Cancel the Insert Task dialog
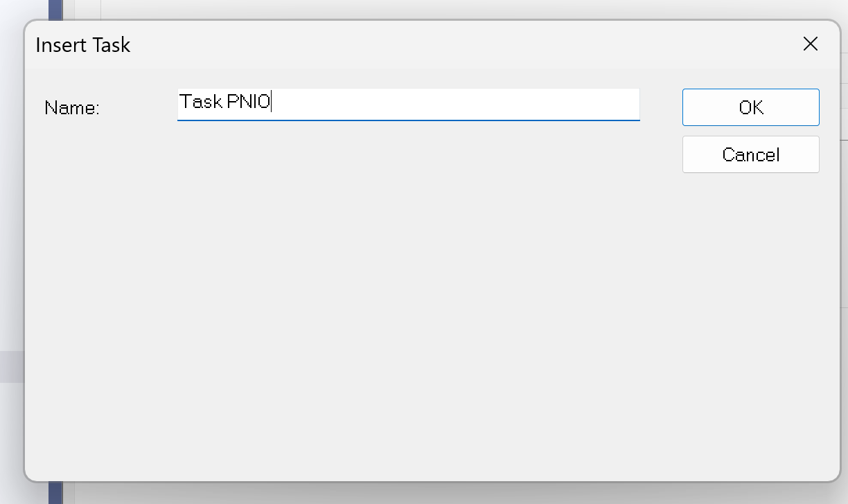This screenshot has height=504, width=848. coord(750,154)
